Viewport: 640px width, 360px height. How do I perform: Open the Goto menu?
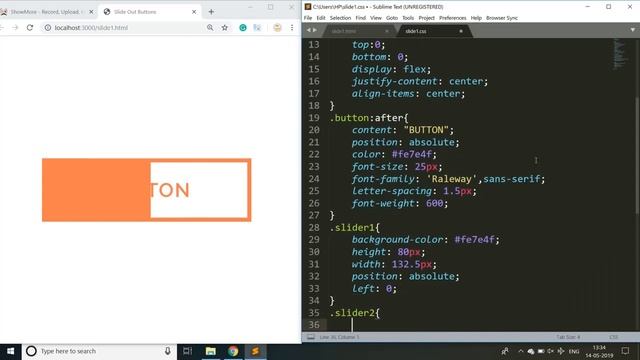tap(391, 18)
